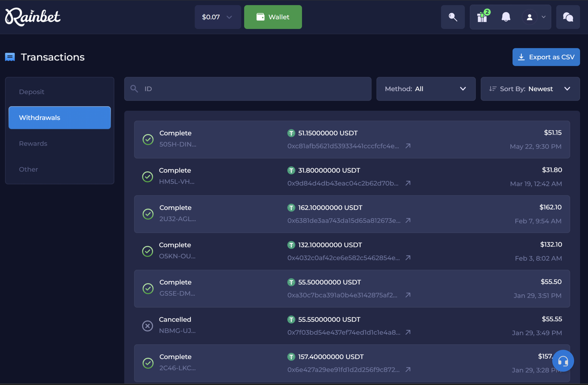The width and height of the screenshot is (588, 385).
Task: Click hash 0x7f03bd54e437ef74ed1d1c1e4a8...
Action: click(344, 332)
